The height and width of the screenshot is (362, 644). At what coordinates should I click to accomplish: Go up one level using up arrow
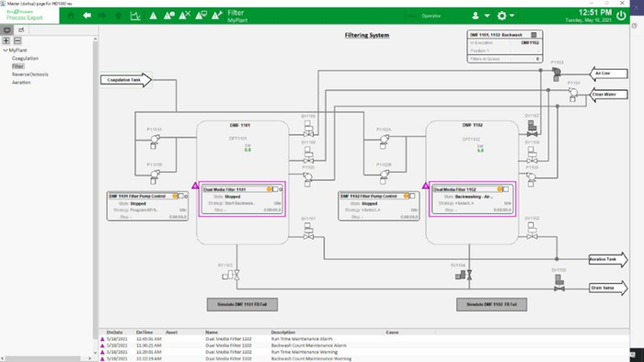pos(119,16)
